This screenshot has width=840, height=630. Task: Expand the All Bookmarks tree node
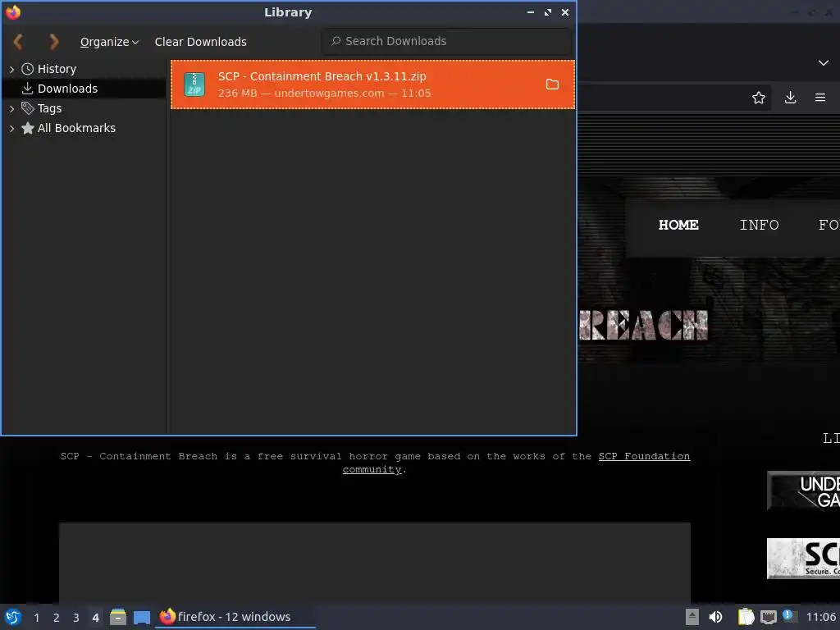pos(11,129)
